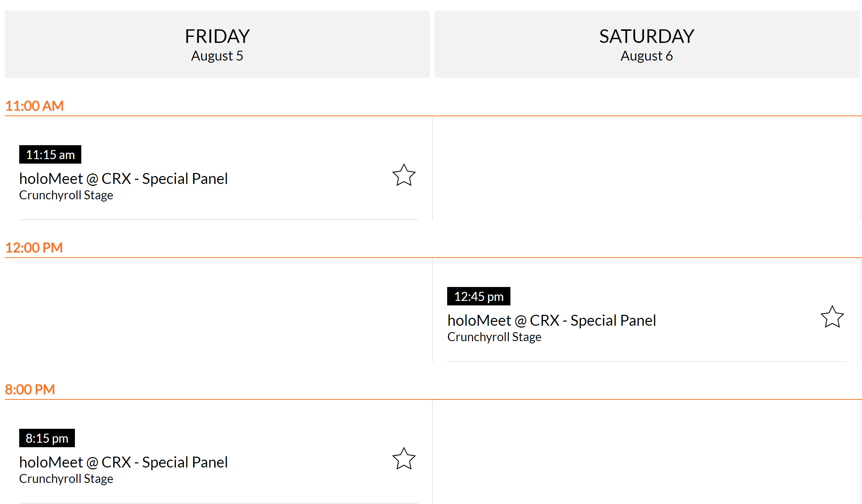Viewport: 862px width, 504px height.
Task: Switch to the Friday schedule tab
Action: pyautogui.click(x=217, y=44)
